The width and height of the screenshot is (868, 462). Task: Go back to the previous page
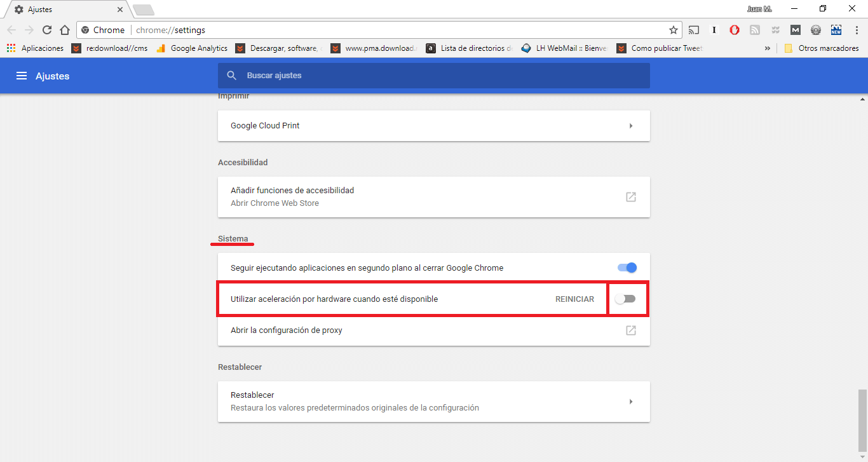pos(11,30)
